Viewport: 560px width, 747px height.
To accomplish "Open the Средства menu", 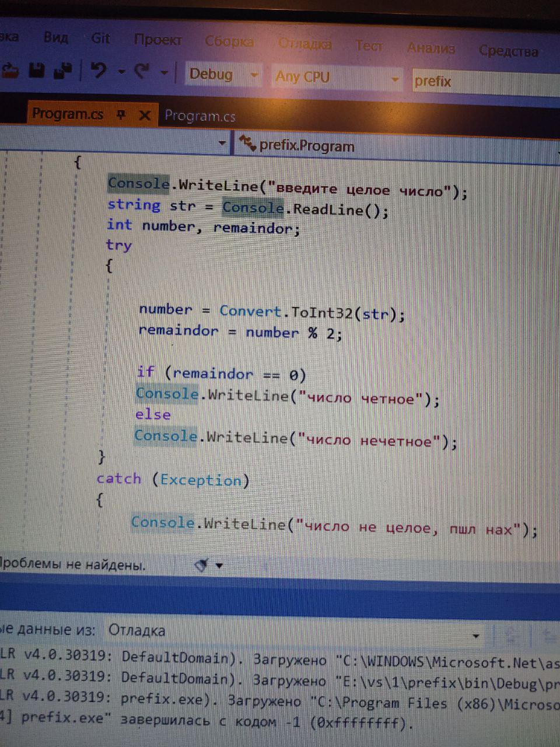I will pos(509,51).
